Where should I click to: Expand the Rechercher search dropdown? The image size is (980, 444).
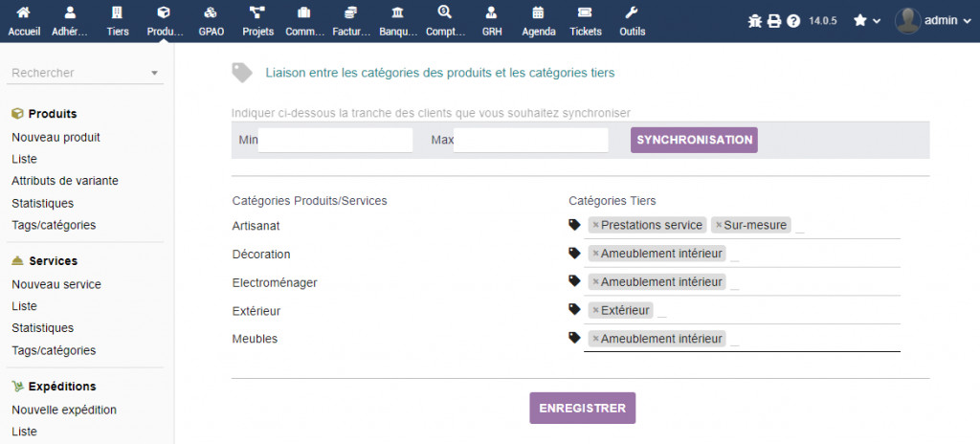(155, 73)
